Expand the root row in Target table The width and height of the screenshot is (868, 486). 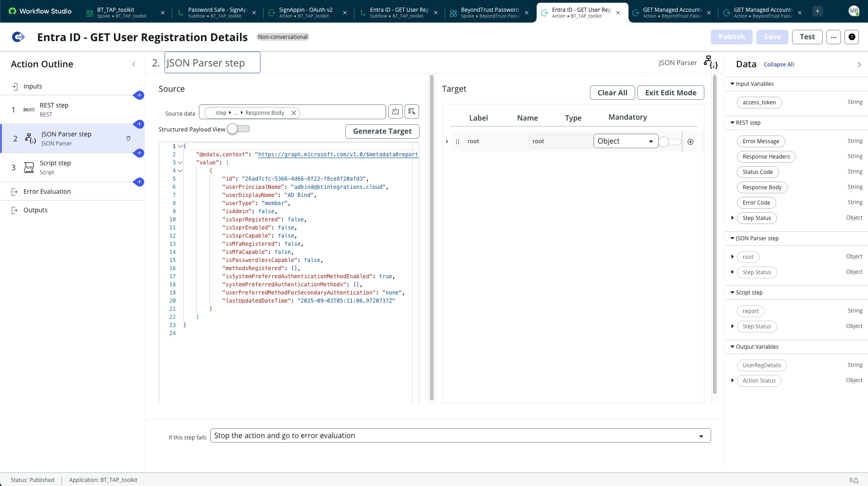(x=447, y=142)
